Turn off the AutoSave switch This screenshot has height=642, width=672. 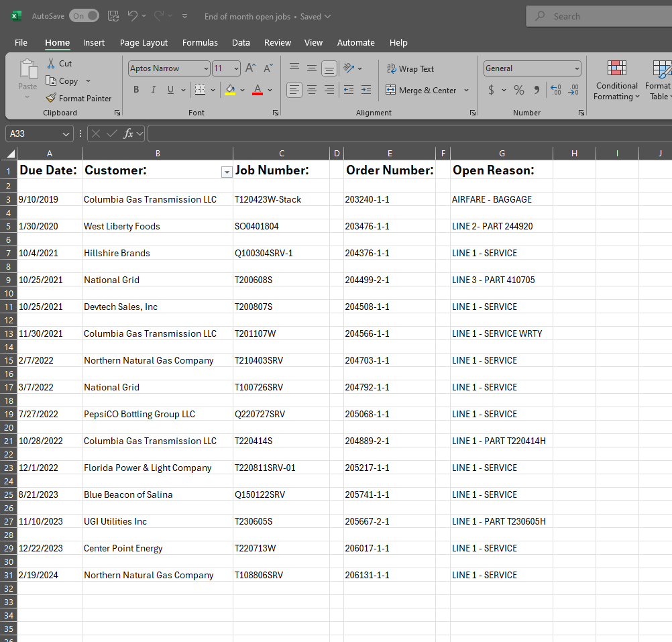pos(84,16)
